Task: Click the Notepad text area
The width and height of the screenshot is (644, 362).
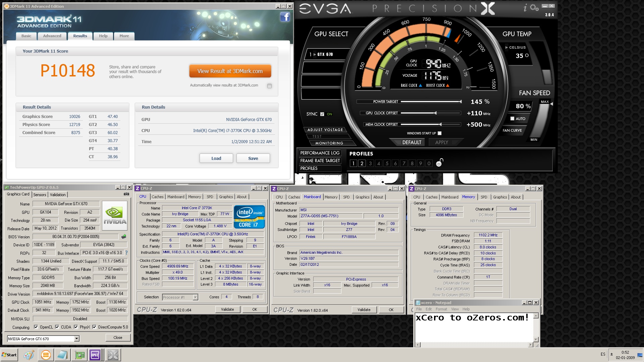Action: point(474,327)
